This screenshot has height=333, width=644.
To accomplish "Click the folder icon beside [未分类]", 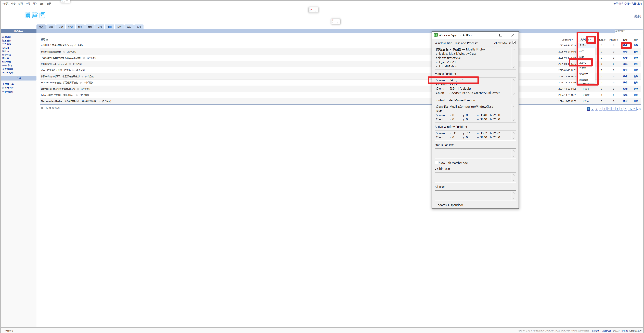I will coord(4,92).
